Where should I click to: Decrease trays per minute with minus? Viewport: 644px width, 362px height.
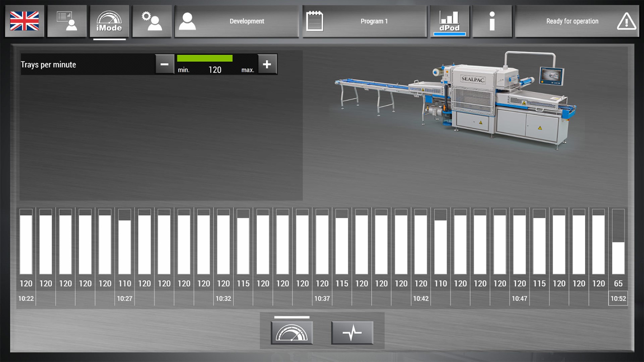[x=164, y=64]
